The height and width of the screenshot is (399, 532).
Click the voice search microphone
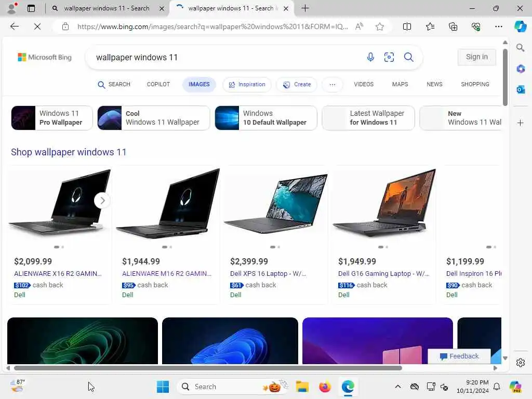point(370,57)
